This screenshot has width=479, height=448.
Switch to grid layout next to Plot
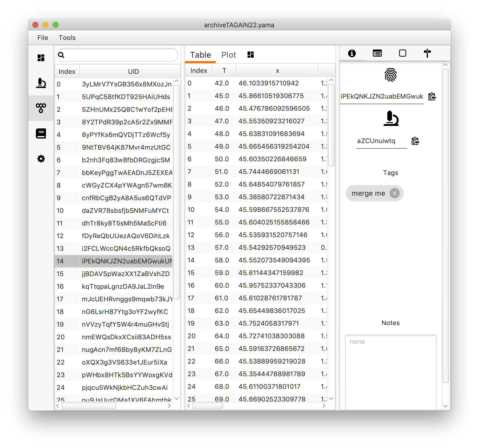(x=250, y=55)
